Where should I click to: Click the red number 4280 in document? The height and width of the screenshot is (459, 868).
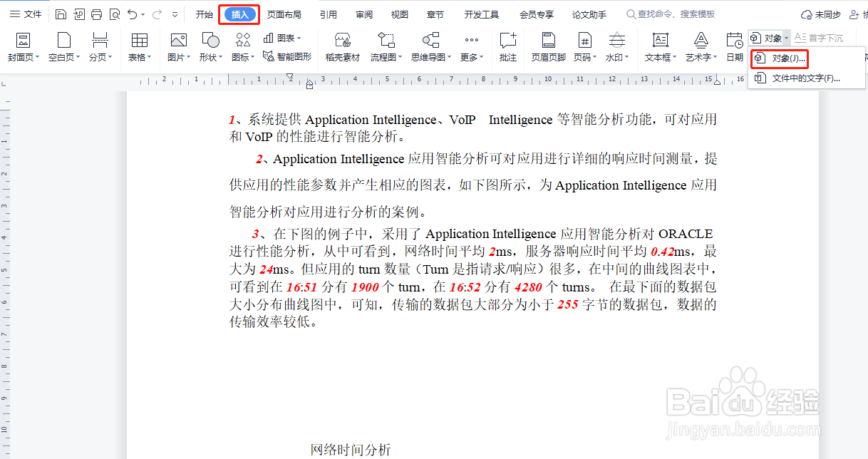click(x=528, y=287)
